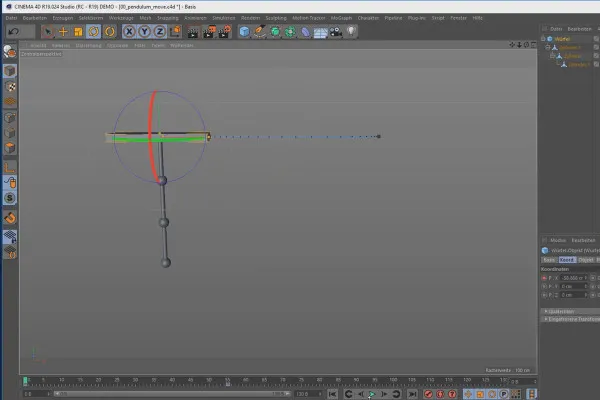Screen dimensions: 600x400
Task: Open the Basis tab in Attribute Manager
Action: tap(549, 260)
